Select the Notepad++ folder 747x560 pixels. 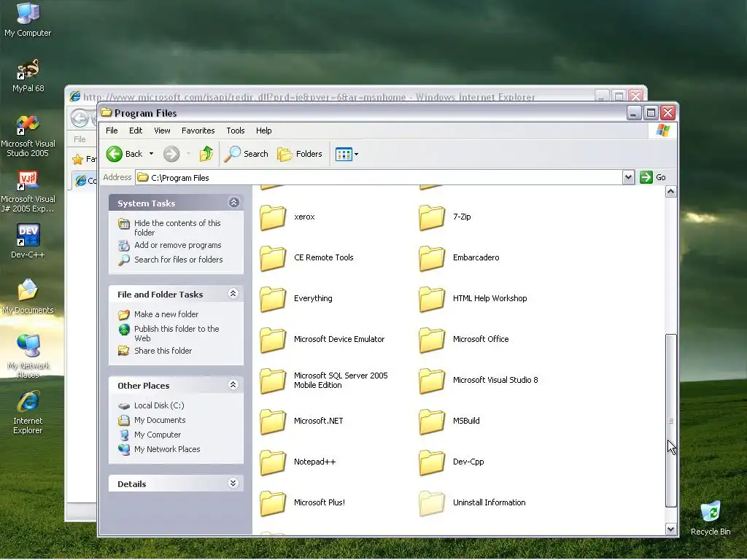(298, 462)
